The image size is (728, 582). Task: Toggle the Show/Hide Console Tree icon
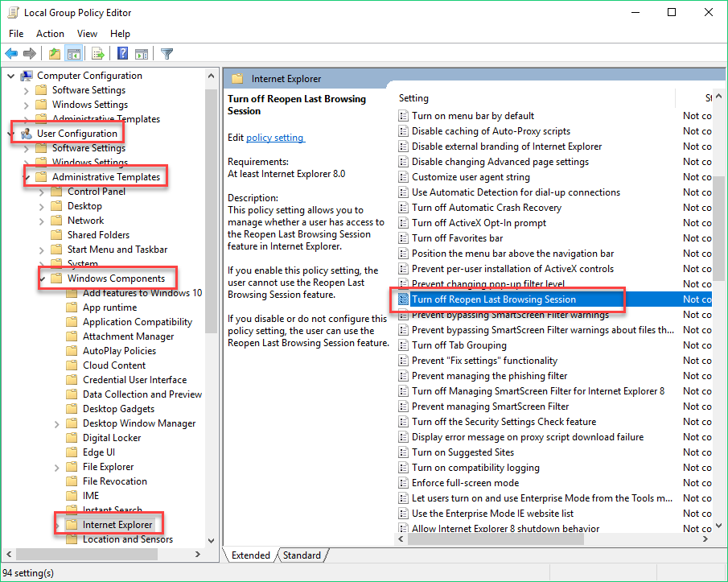click(x=73, y=54)
